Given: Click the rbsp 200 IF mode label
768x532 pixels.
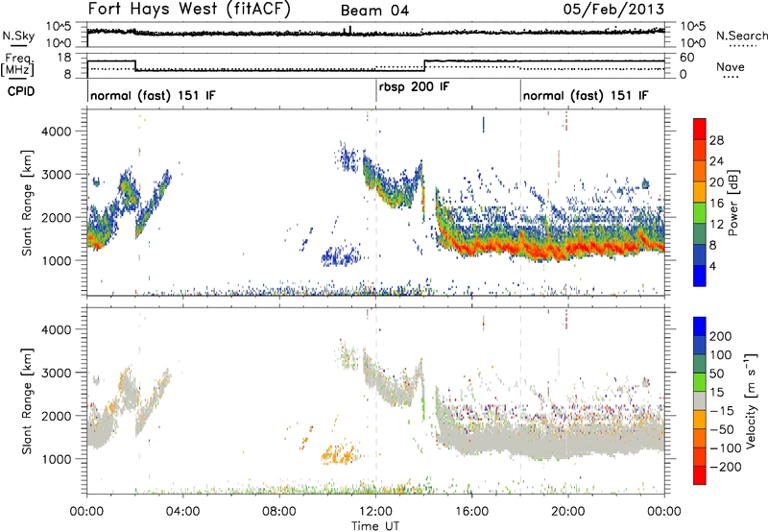Looking at the screenshot, I should tap(414, 86).
